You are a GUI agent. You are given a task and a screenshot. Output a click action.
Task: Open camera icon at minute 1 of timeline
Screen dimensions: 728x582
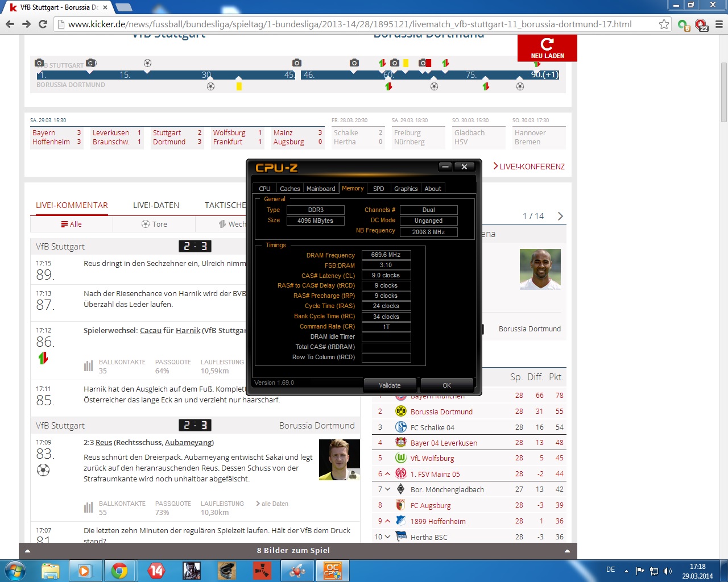(x=39, y=63)
